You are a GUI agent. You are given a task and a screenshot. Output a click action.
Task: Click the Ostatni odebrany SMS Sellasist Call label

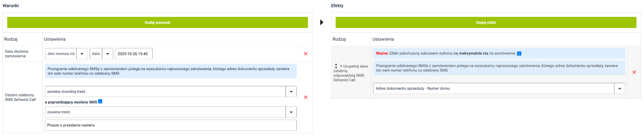[20, 97]
